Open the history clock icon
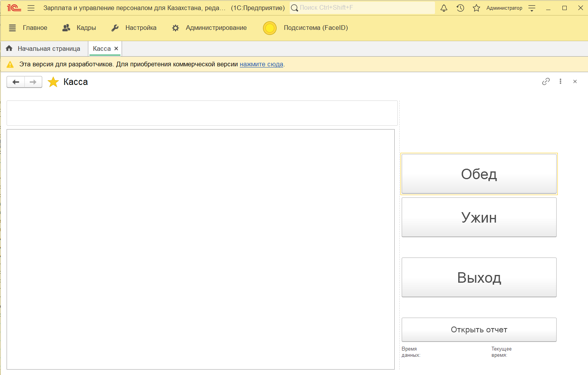The image size is (588, 375). click(460, 8)
